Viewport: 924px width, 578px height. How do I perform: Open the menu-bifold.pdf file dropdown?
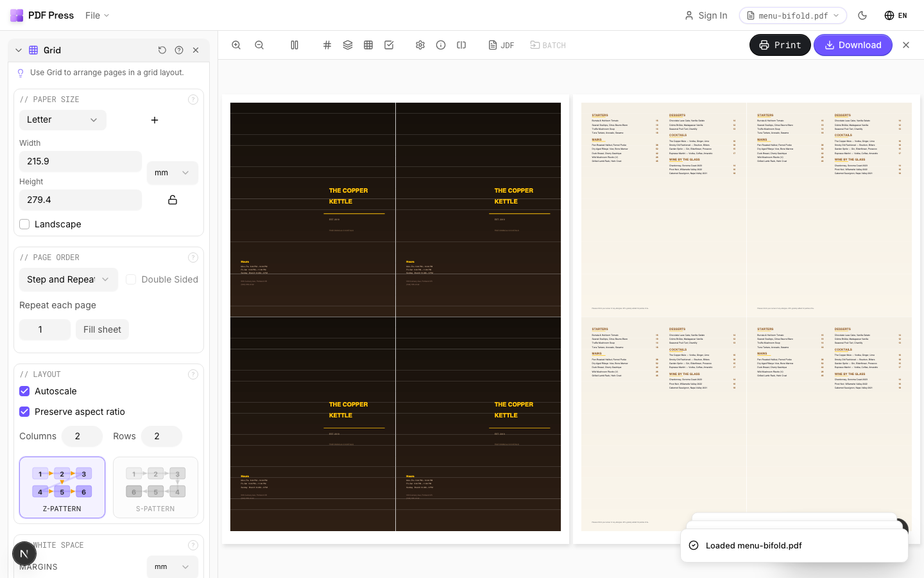pos(793,15)
